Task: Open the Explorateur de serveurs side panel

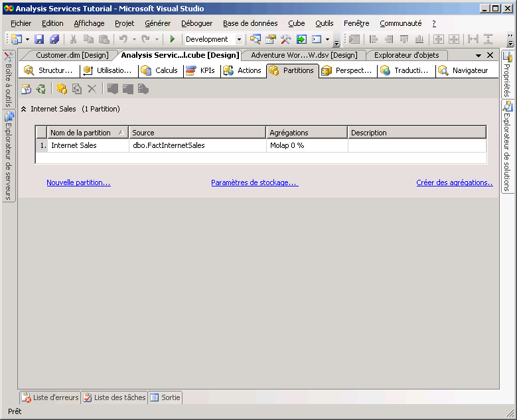Action: tap(9, 157)
